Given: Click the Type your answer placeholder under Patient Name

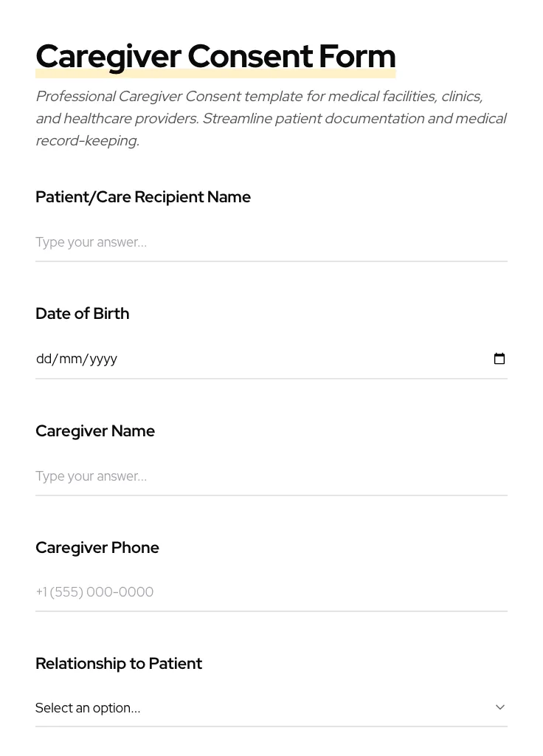Looking at the screenshot, I should point(91,242).
